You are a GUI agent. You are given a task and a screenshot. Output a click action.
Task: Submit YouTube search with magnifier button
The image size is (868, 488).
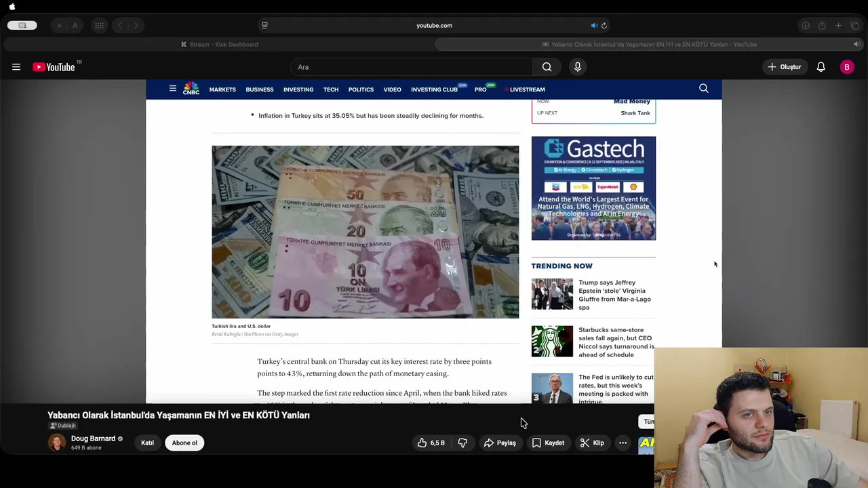547,67
